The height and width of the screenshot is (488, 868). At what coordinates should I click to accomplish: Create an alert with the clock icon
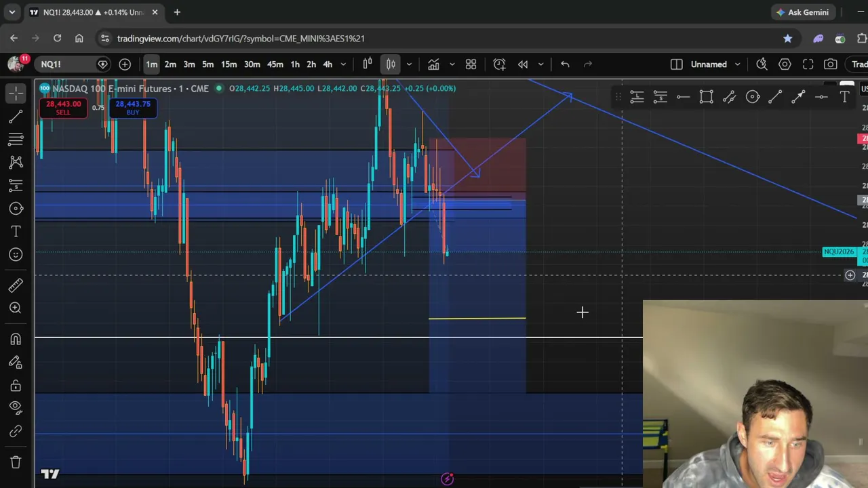click(x=500, y=64)
